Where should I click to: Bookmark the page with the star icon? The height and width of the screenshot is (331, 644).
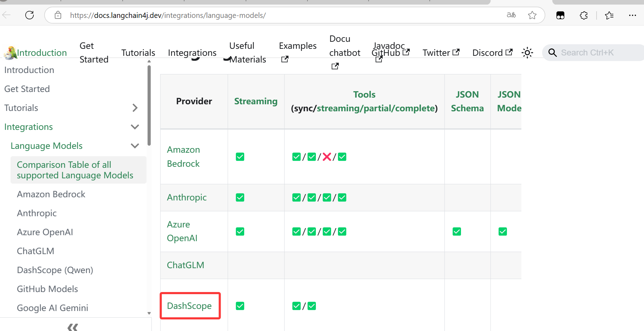click(x=532, y=15)
